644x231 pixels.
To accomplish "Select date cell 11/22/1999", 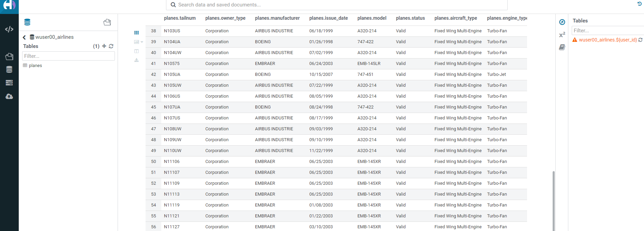I will coord(321,151).
